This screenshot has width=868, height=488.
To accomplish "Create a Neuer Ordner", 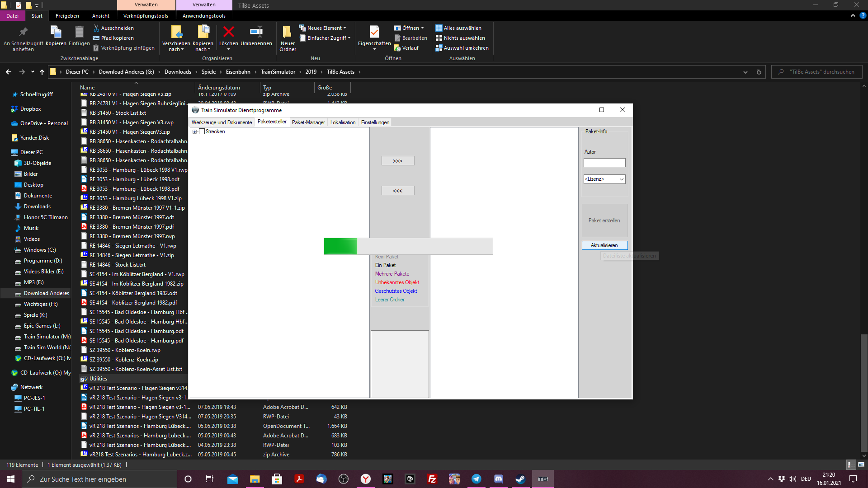I will (288, 38).
